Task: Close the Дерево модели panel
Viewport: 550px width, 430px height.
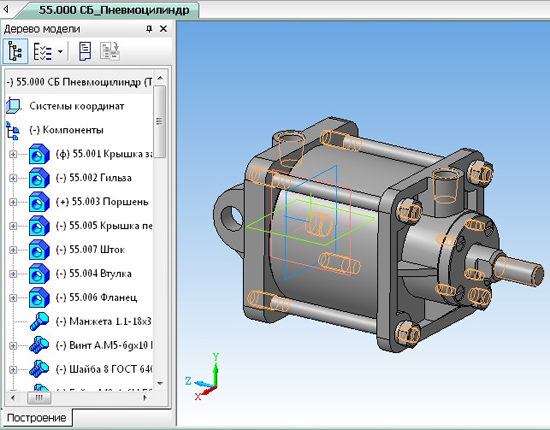Action: pos(163,29)
